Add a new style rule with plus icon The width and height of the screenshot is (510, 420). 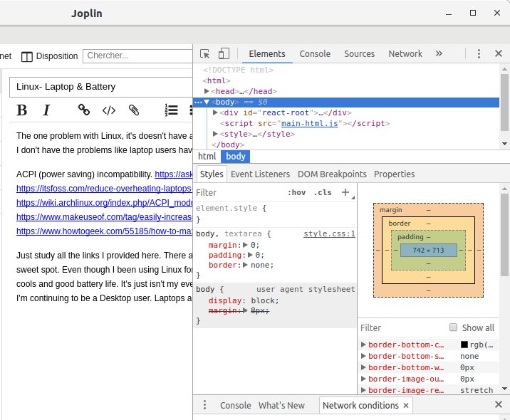(345, 192)
